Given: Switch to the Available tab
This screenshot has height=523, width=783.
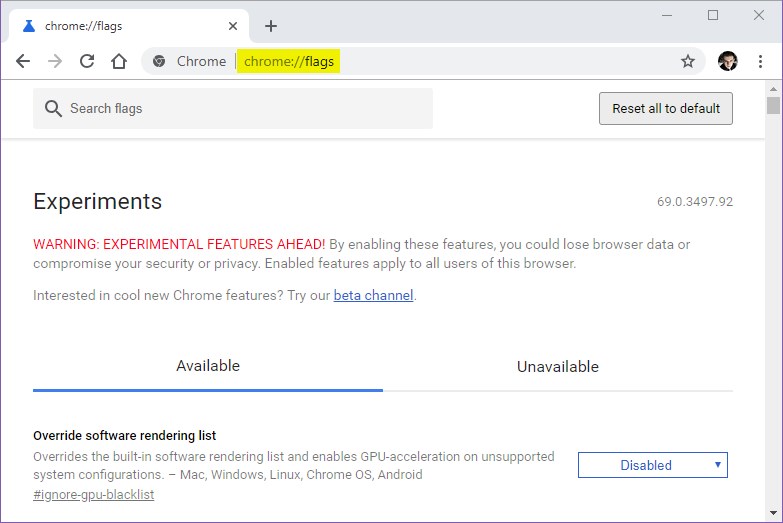Looking at the screenshot, I should [x=208, y=366].
